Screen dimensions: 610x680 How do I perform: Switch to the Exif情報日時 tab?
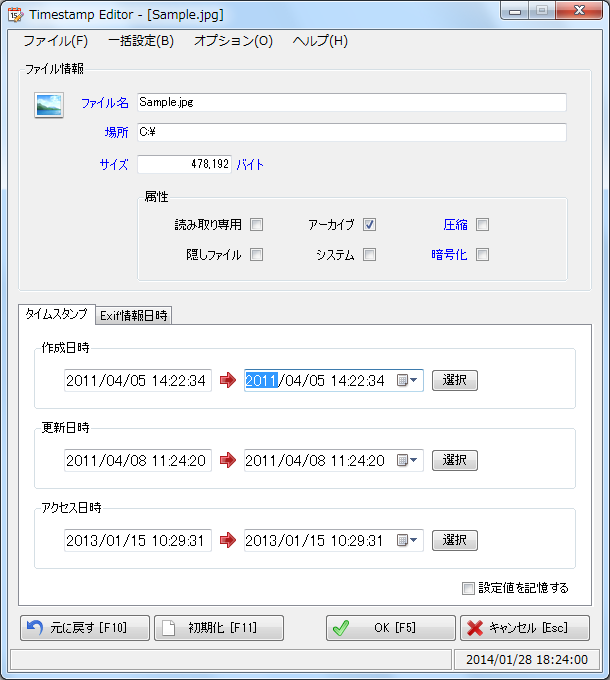click(x=134, y=315)
